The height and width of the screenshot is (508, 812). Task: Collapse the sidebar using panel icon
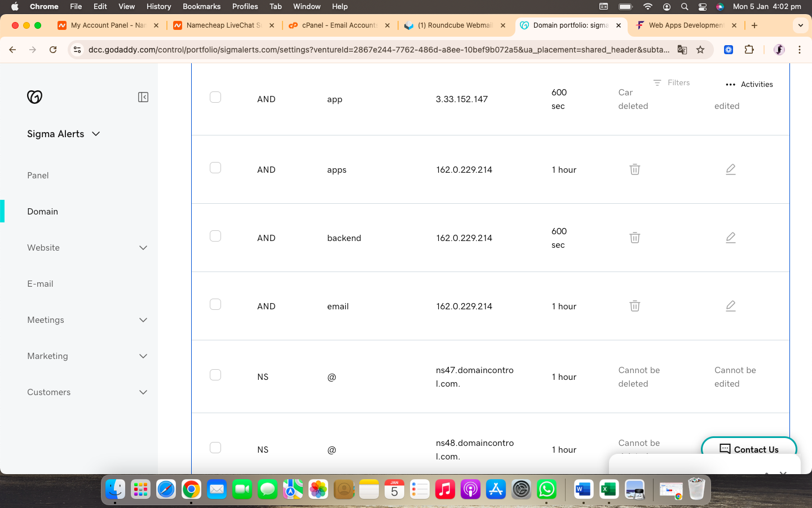[x=143, y=97]
